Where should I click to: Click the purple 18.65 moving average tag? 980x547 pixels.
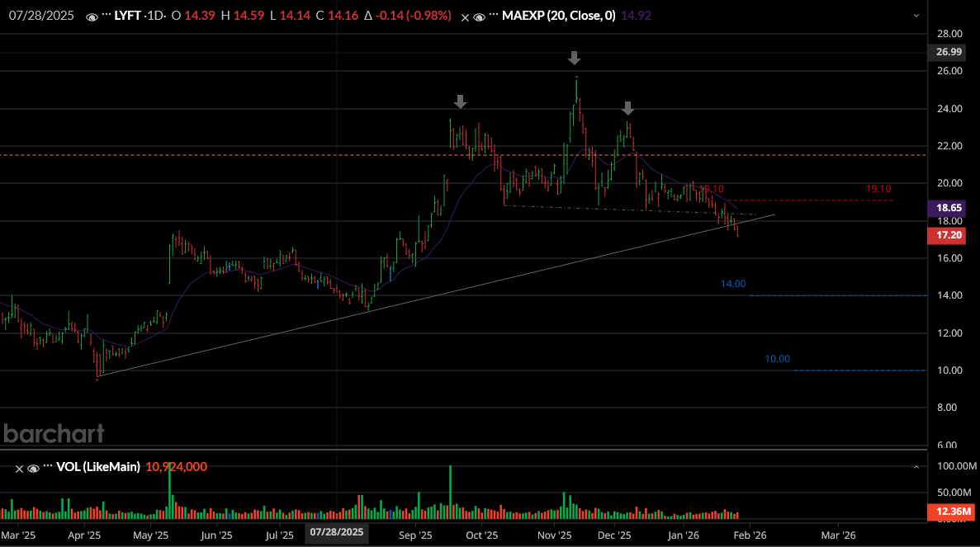tap(948, 207)
